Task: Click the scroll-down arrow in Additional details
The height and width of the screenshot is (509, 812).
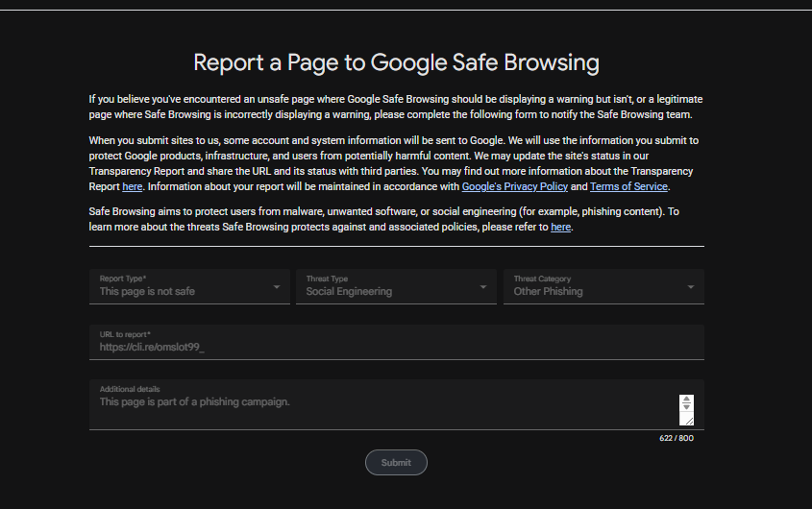Action: (x=686, y=407)
